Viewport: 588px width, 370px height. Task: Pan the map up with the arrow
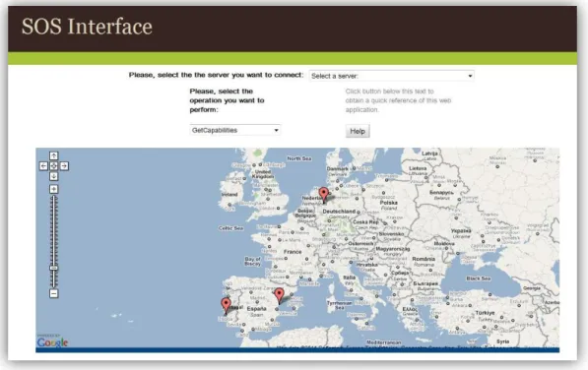(53, 155)
